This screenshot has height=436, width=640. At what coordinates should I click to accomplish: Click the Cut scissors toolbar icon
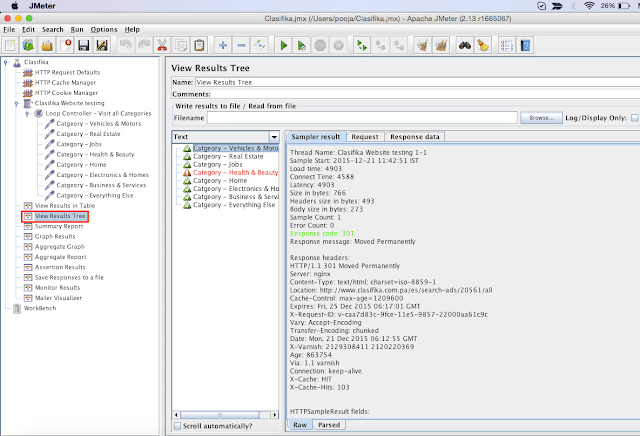click(161, 45)
